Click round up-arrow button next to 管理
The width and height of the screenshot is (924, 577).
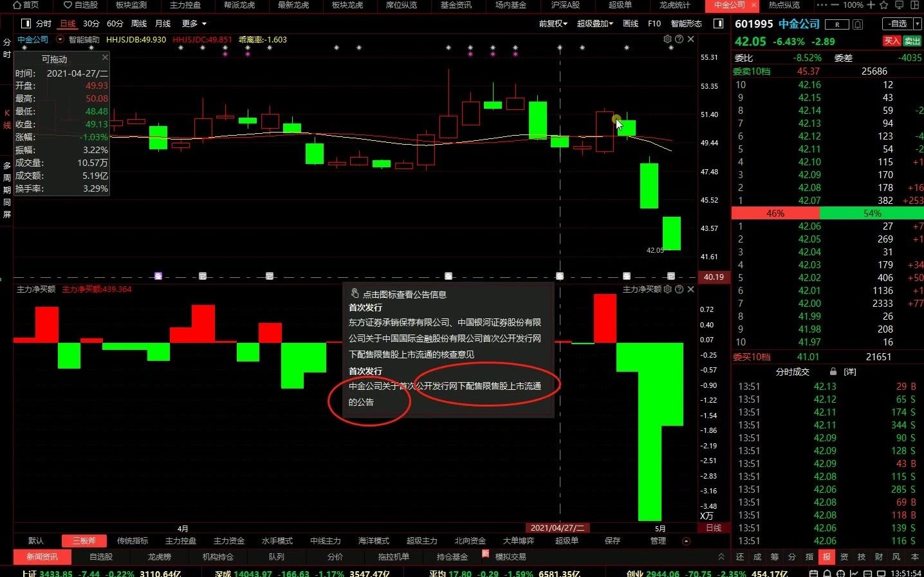pos(686,541)
